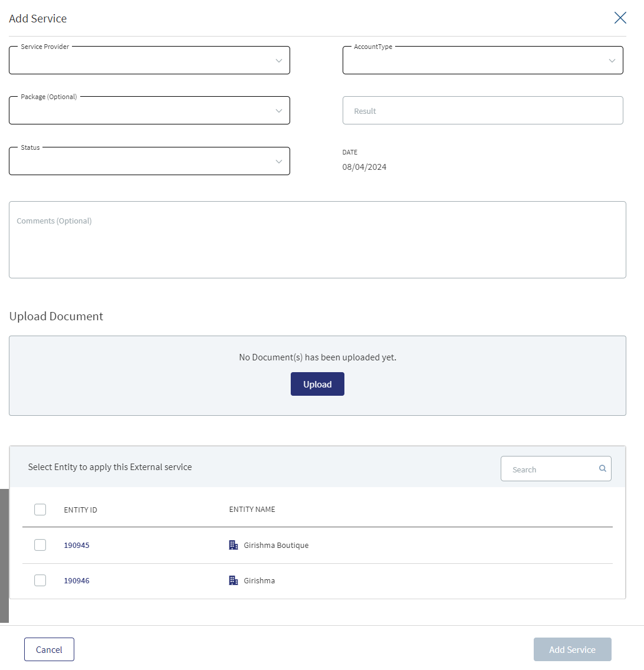
Task: Expand the Status dropdown
Action: (x=150, y=161)
